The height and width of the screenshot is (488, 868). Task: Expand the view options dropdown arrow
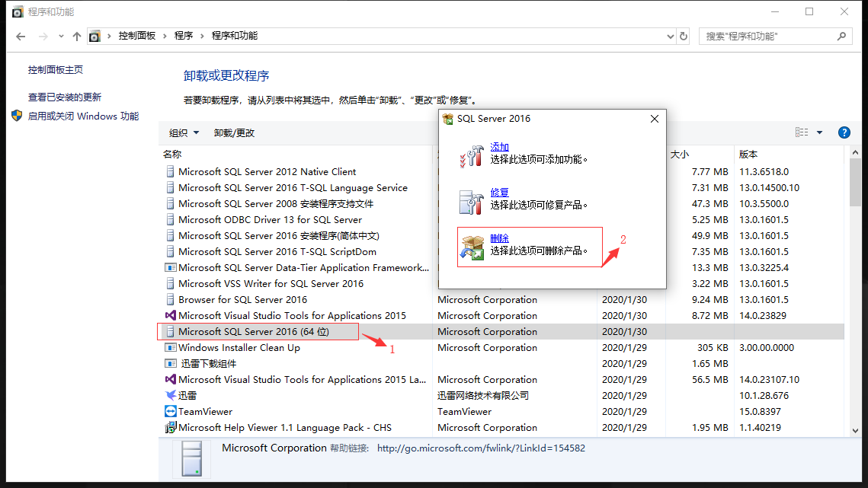tap(819, 132)
